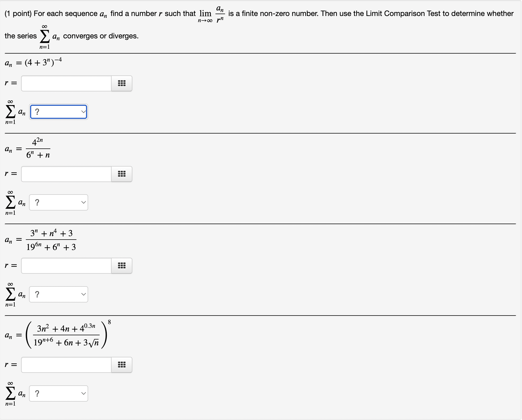
Task: Click the r field for the third sequence
Action: click(x=66, y=266)
